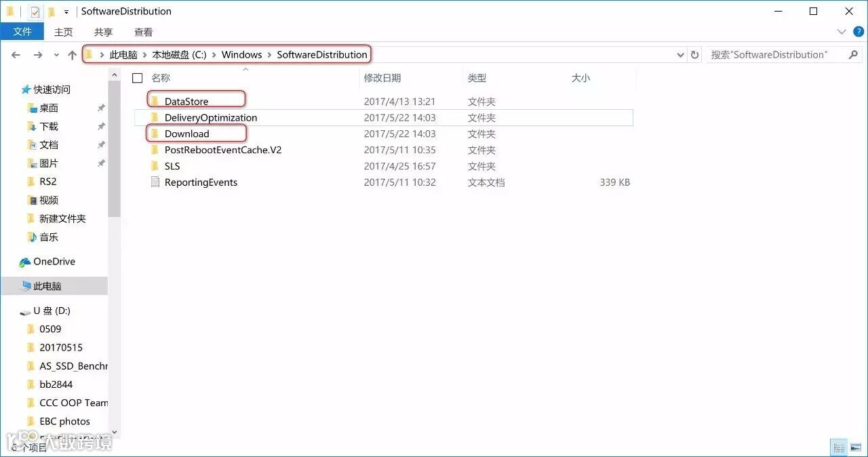Unpin 下载 pin icon in quick access

tap(101, 126)
